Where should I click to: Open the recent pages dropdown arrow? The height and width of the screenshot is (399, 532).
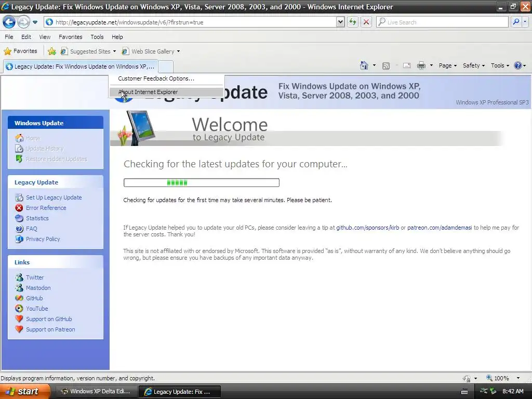35,22
